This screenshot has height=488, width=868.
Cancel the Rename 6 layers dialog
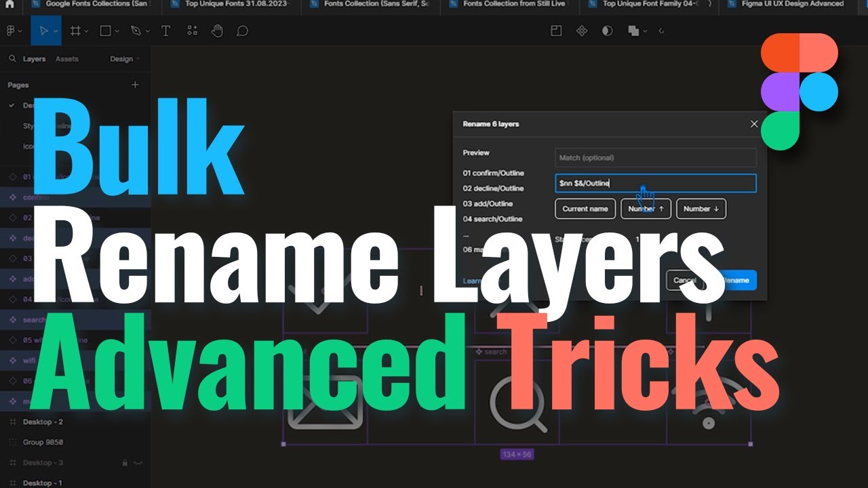(685, 280)
